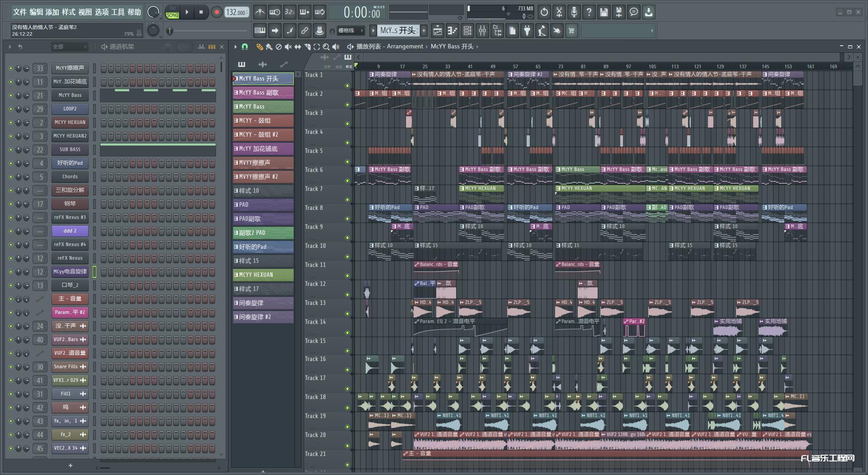Open the 视图 menu
Viewport: 868px width, 475px height.
pos(85,12)
